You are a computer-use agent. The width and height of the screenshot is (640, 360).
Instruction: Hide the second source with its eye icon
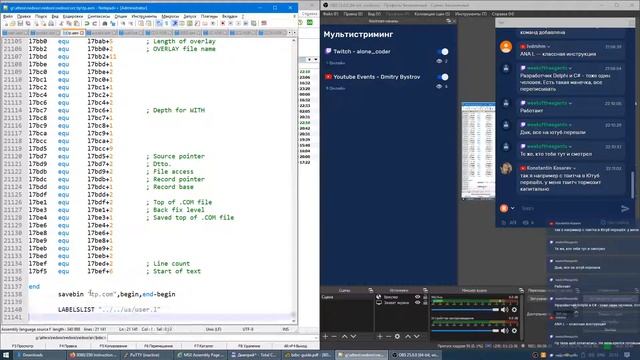click(x=417, y=303)
